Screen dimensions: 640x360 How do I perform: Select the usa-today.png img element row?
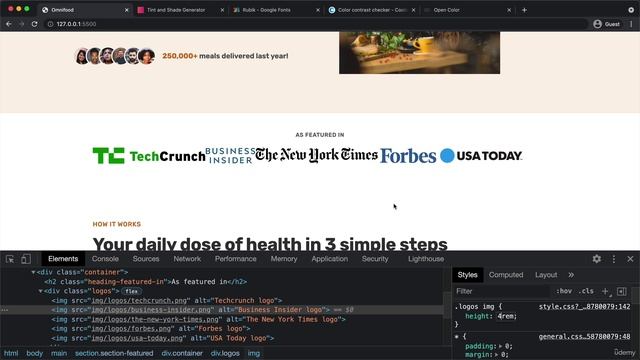[x=222, y=338]
